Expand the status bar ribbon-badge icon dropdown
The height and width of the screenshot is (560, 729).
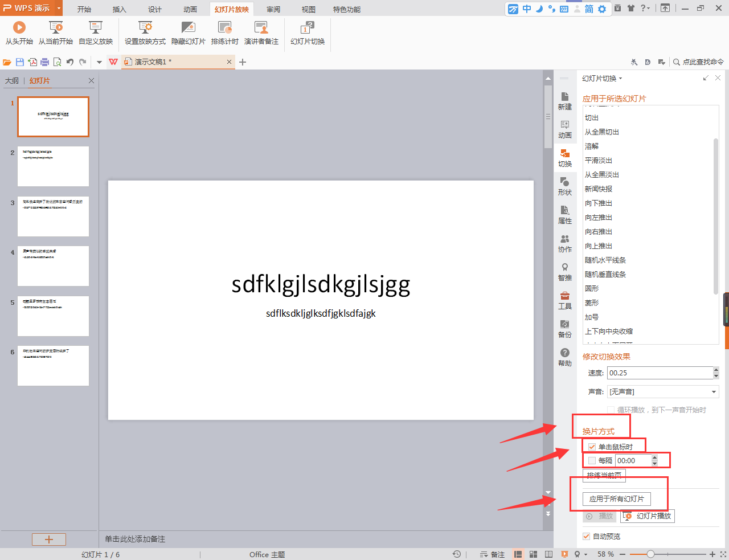click(x=585, y=554)
